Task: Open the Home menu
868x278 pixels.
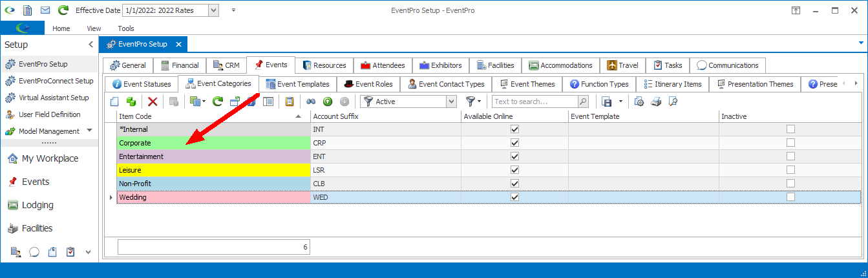Action: coord(61,28)
